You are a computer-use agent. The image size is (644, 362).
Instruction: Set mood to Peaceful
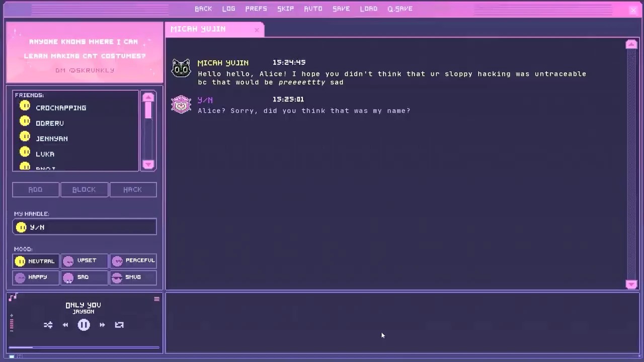[x=133, y=261]
